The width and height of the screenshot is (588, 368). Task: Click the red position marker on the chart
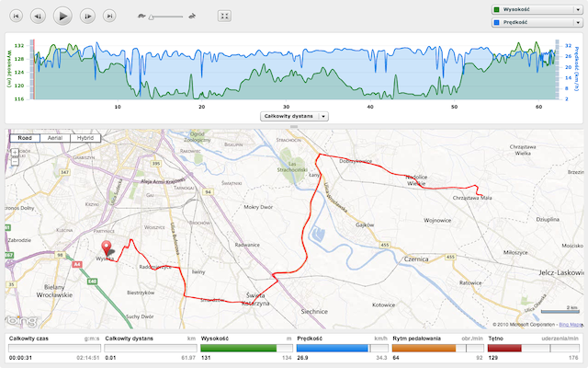point(33,70)
